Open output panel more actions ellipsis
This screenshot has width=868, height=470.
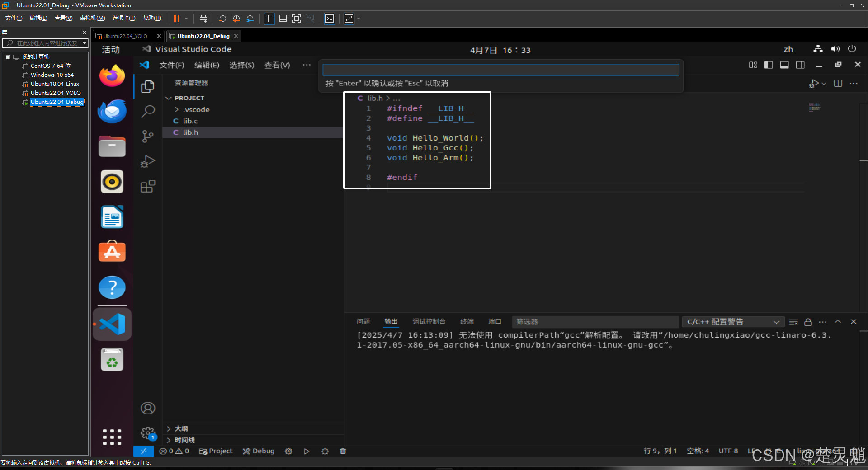[x=823, y=322]
